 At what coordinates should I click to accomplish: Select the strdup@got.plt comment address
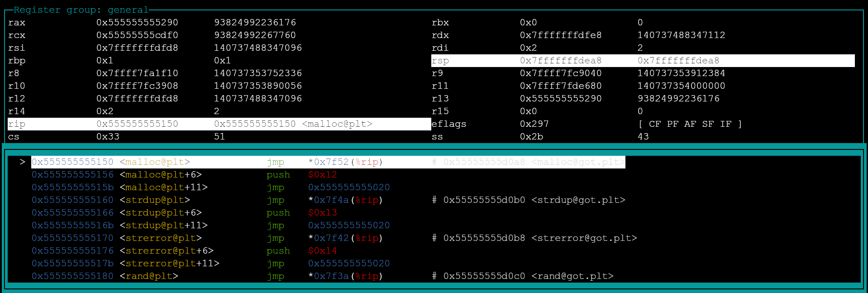(x=484, y=200)
